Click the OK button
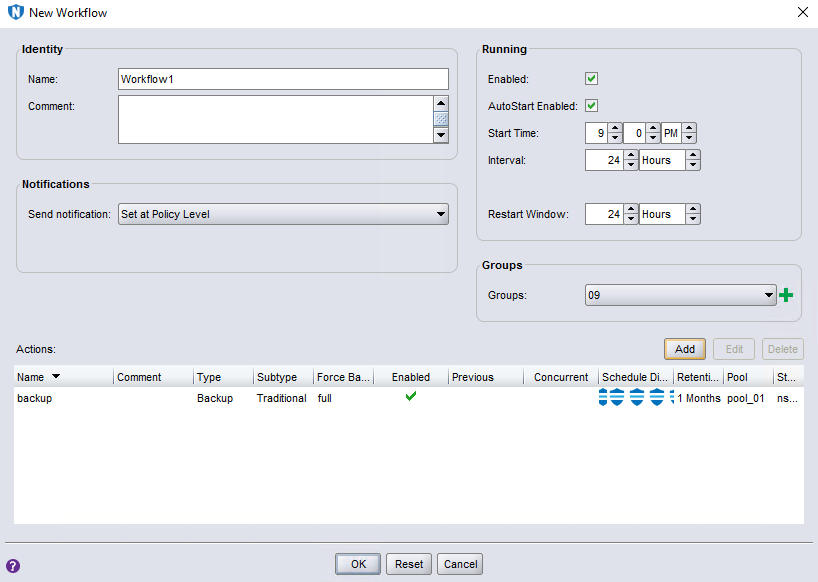This screenshot has height=582, width=818. 357,564
